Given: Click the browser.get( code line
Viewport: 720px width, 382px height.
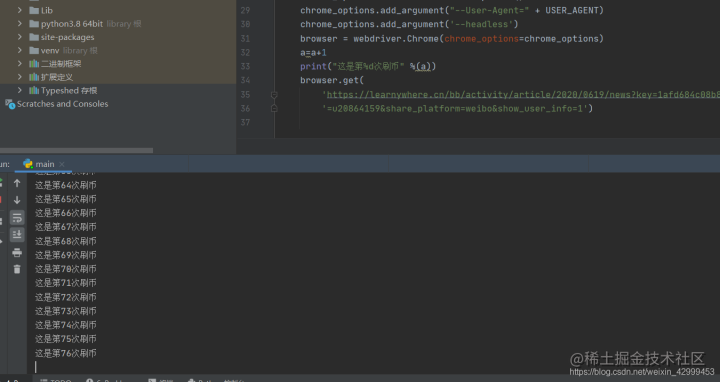Looking at the screenshot, I should click(x=332, y=80).
